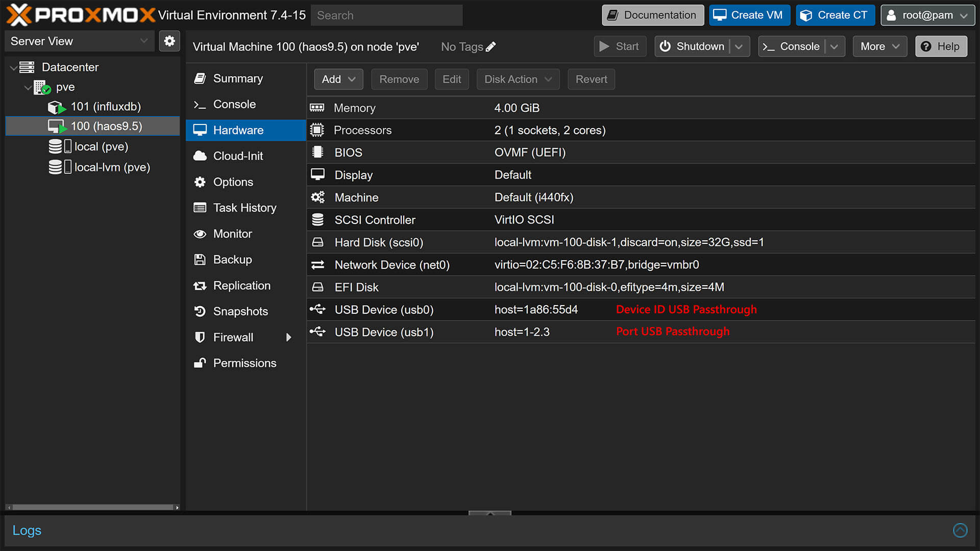Open Server View settings gear

pyautogui.click(x=169, y=41)
